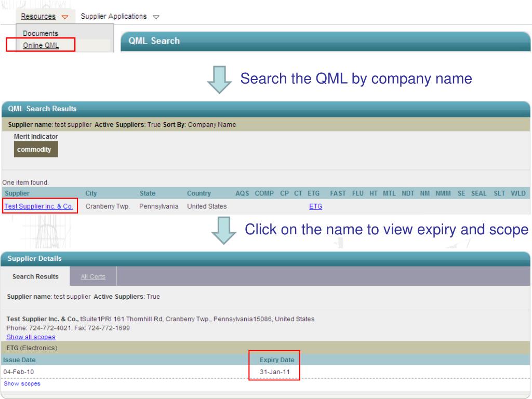Click the QML Search panel title

pos(154,41)
